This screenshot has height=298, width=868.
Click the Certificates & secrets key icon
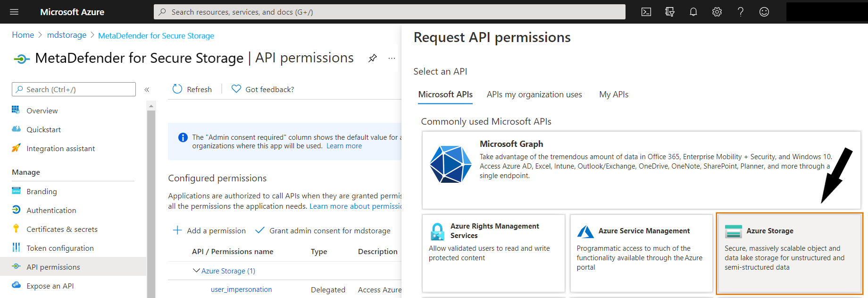(x=16, y=229)
